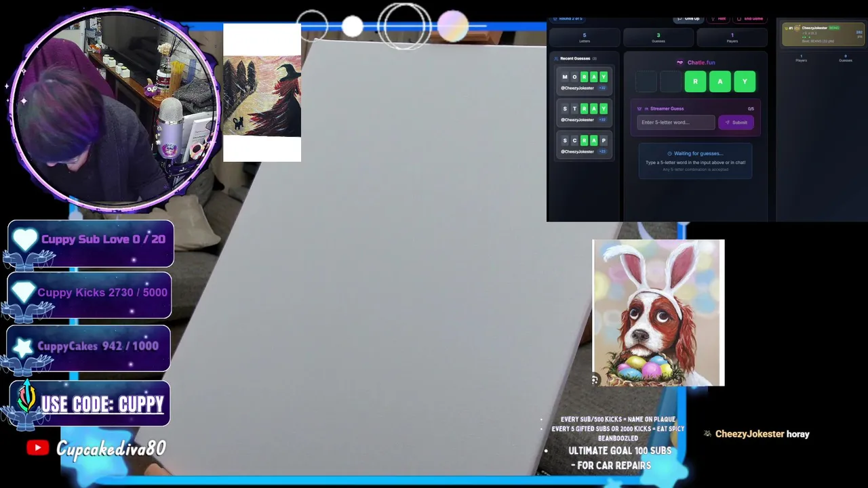Select the SCRAP guess card
This screenshot has height=488, width=868.
(584, 145)
